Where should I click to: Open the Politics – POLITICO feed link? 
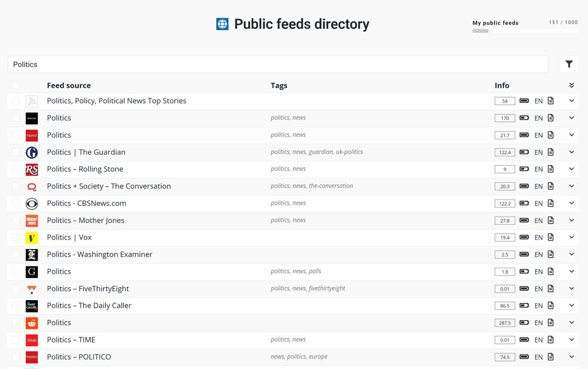(x=79, y=357)
